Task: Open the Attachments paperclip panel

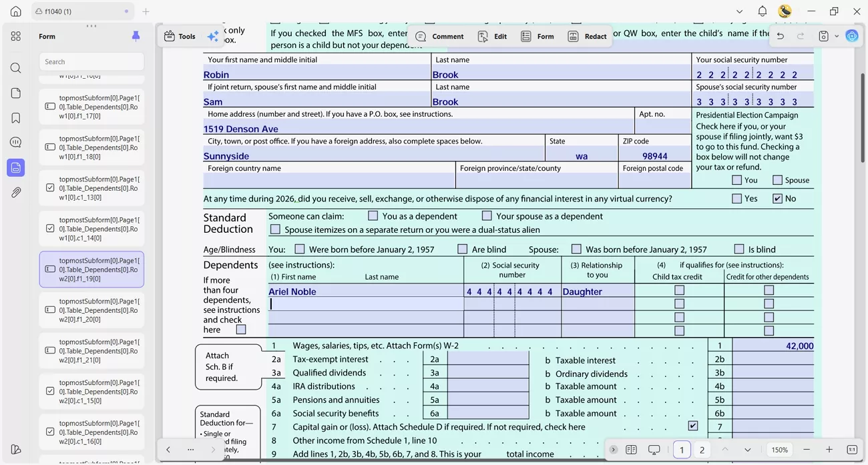Action: (x=16, y=192)
